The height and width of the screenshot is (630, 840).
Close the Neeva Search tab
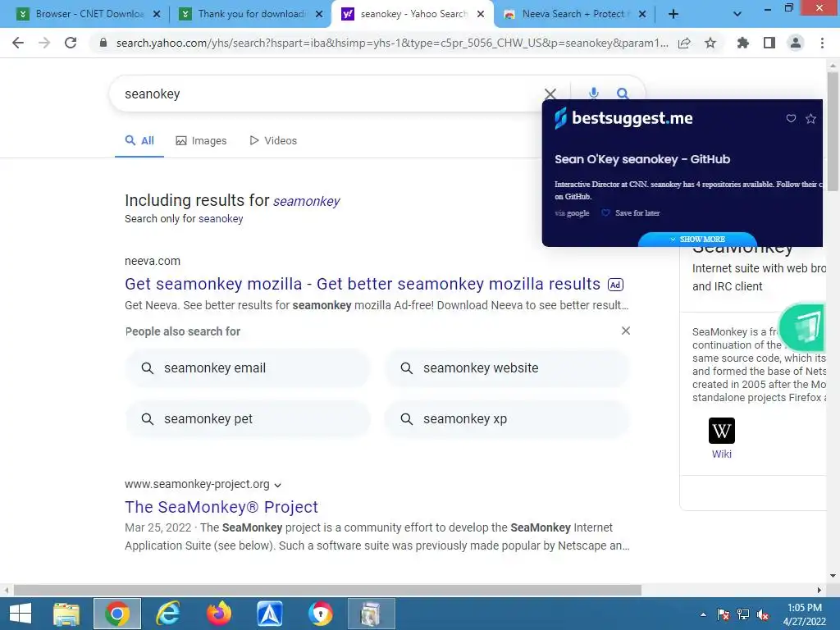[641, 14]
